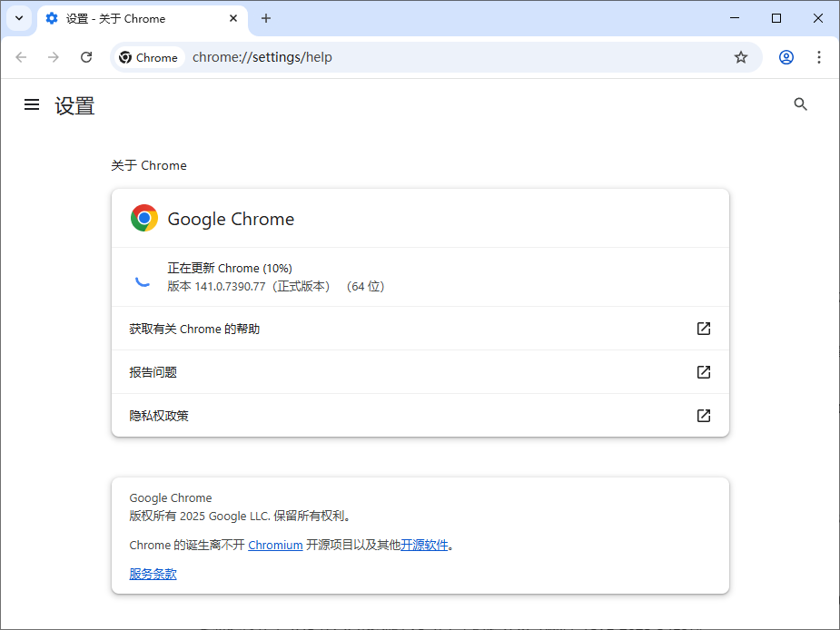840x630 pixels.
Task: Click the site info Chrome badge in the address bar
Action: tap(148, 56)
